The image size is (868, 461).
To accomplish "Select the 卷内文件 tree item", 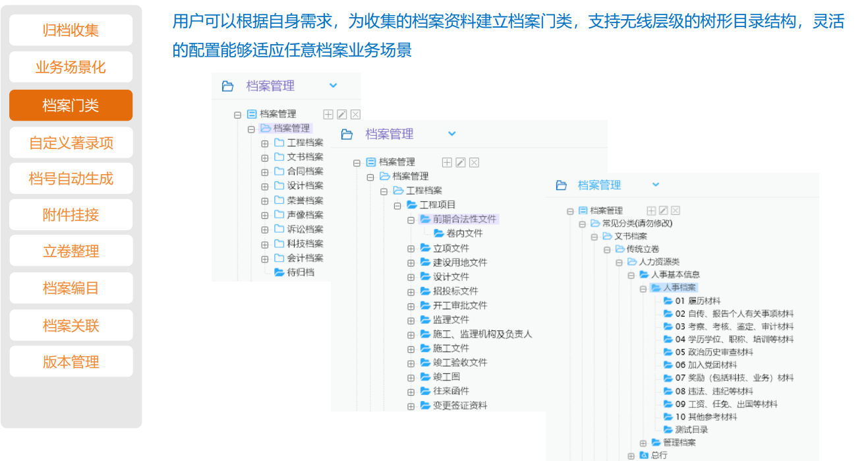I will coord(464,233).
